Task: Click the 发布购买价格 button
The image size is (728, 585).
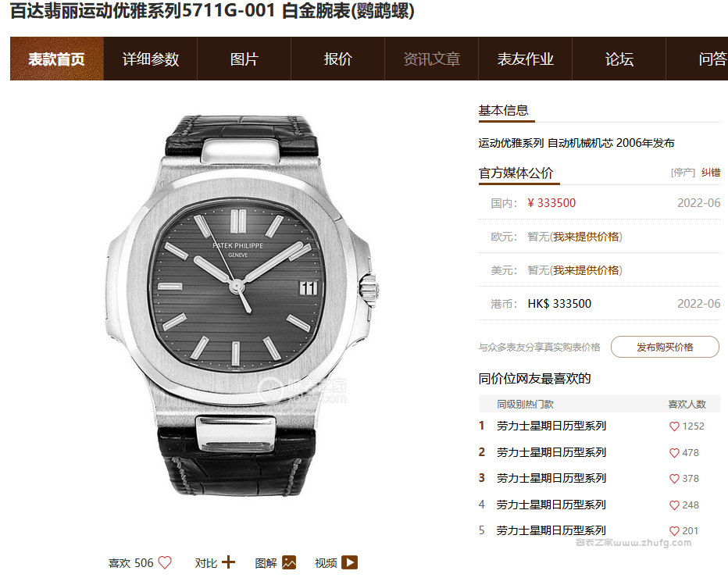Action: pos(665,347)
